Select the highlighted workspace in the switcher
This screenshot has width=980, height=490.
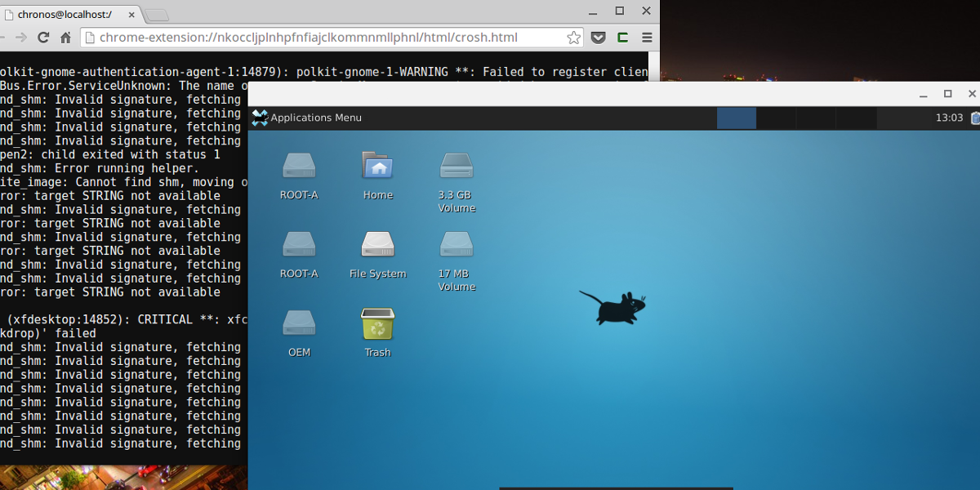click(x=736, y=118)
